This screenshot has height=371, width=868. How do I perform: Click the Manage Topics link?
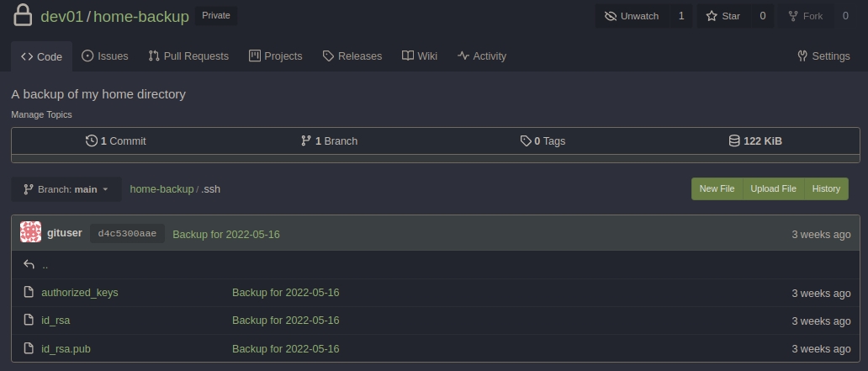pos(41,114)
